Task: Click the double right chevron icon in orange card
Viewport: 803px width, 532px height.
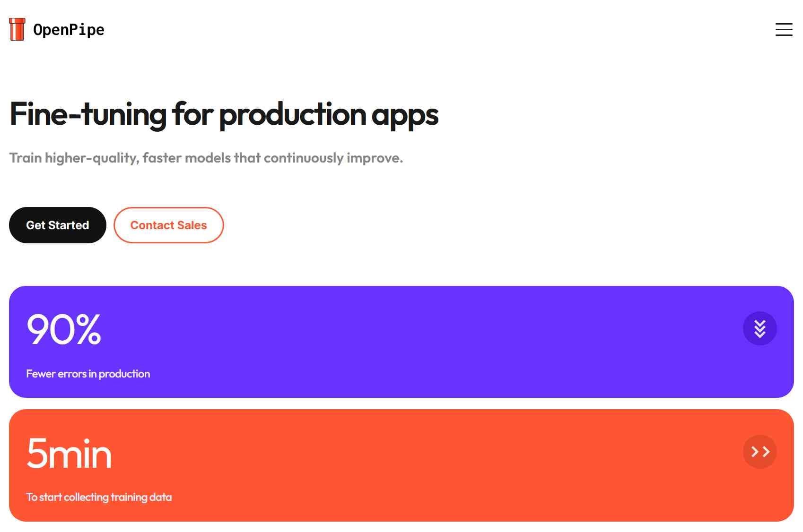Action: 759,452
